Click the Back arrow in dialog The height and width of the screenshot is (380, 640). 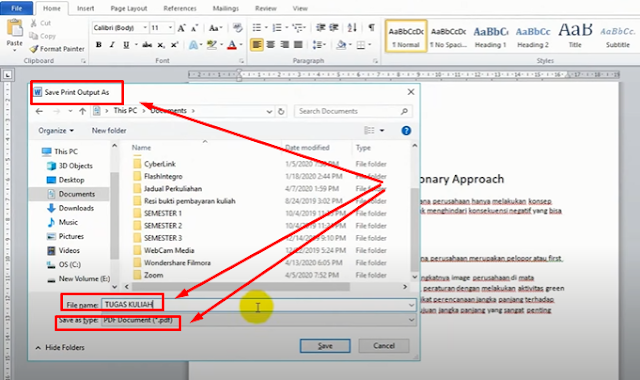[39, 111]
